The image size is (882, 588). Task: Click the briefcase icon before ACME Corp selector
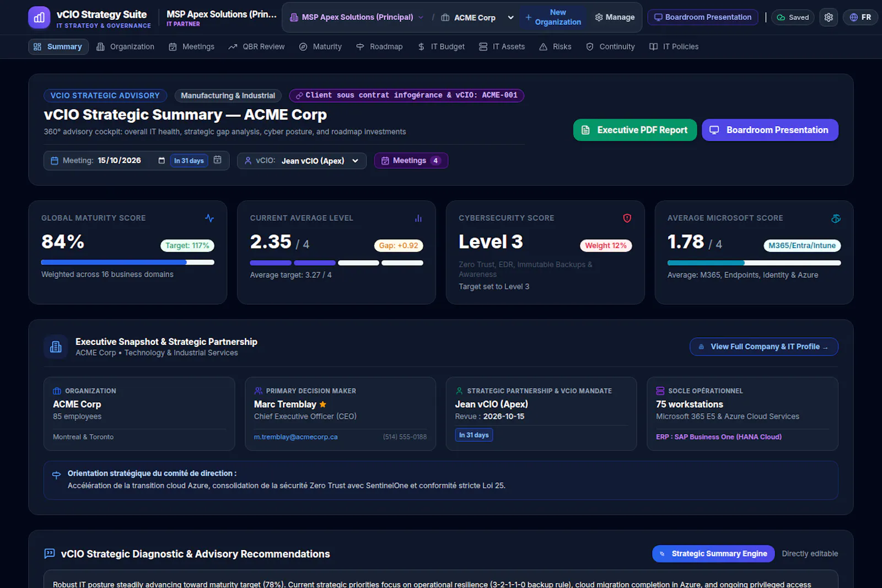click(x=445, y=18)
